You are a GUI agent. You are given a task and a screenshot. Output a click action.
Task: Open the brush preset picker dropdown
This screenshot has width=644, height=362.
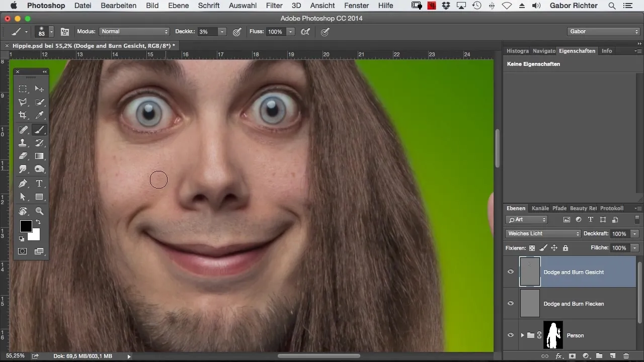coord(51,32)
